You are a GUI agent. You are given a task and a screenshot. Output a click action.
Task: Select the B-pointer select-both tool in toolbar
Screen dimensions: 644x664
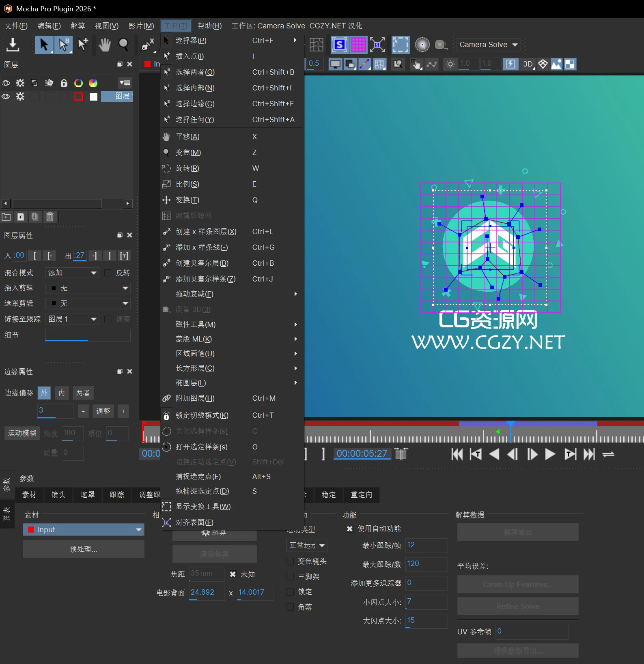pos(63,45)
